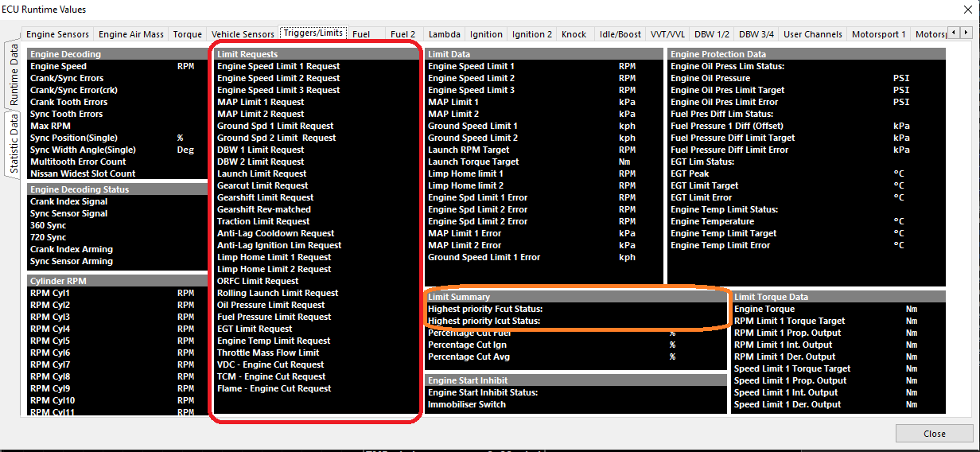Select the Runtime Data side tab
Image resolution: width=980 pixels, height=452 pixels.
(14, 76)
